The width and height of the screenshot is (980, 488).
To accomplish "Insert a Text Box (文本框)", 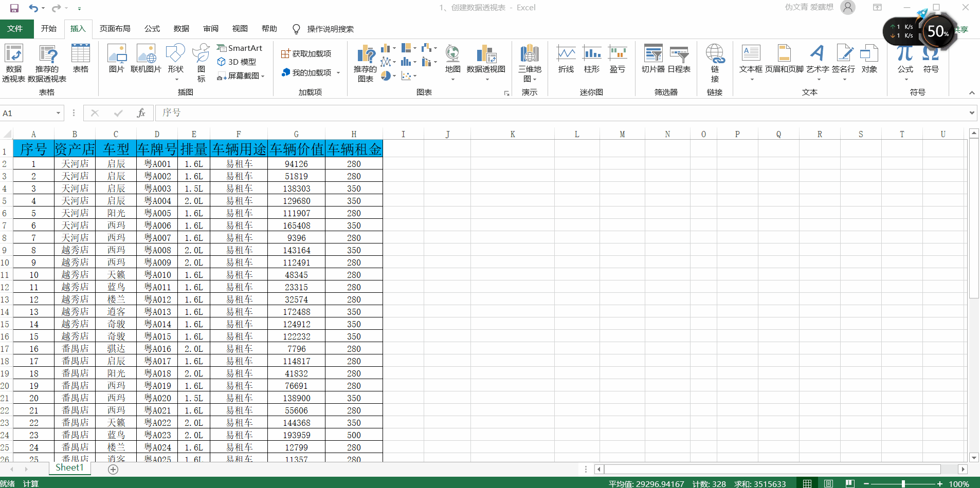I will click(x=751, y=63).
